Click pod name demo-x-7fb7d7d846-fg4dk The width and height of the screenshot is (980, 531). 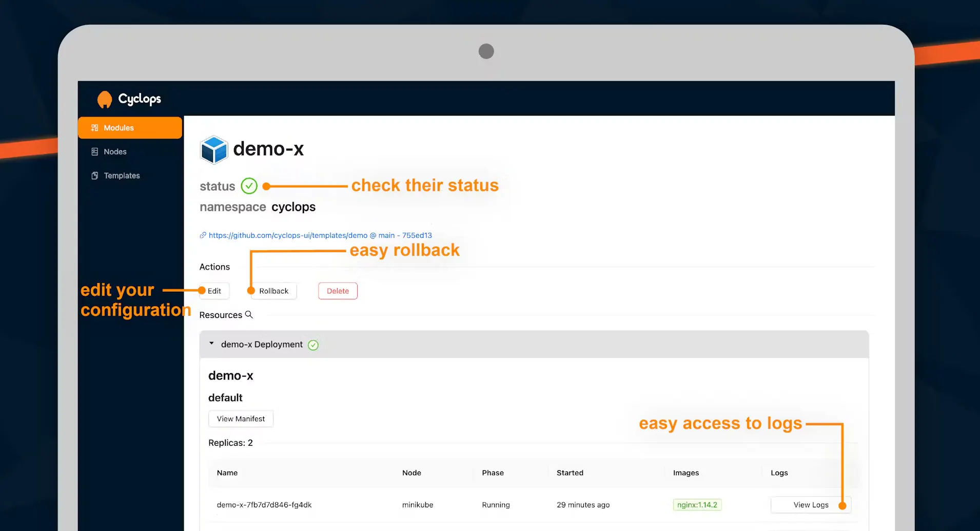264,505
